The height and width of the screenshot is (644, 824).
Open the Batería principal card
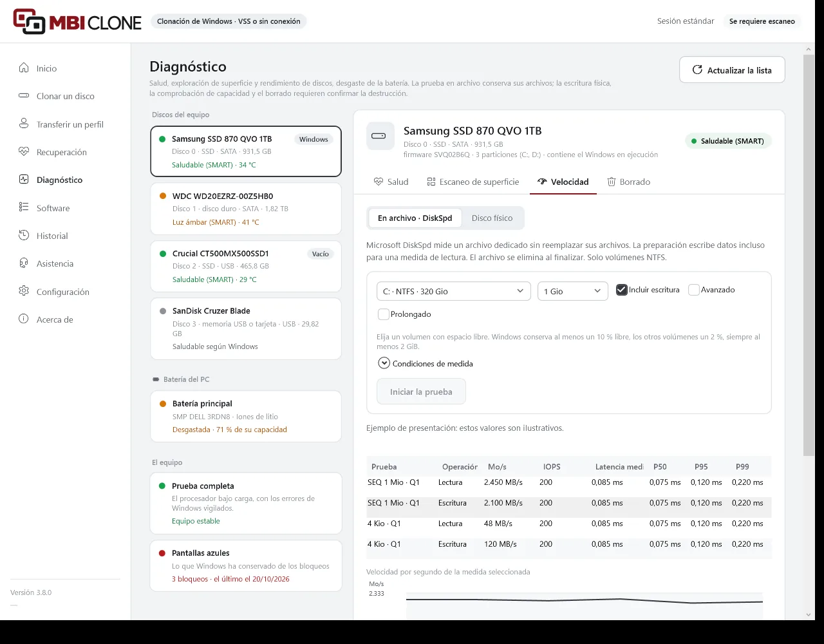246,416
